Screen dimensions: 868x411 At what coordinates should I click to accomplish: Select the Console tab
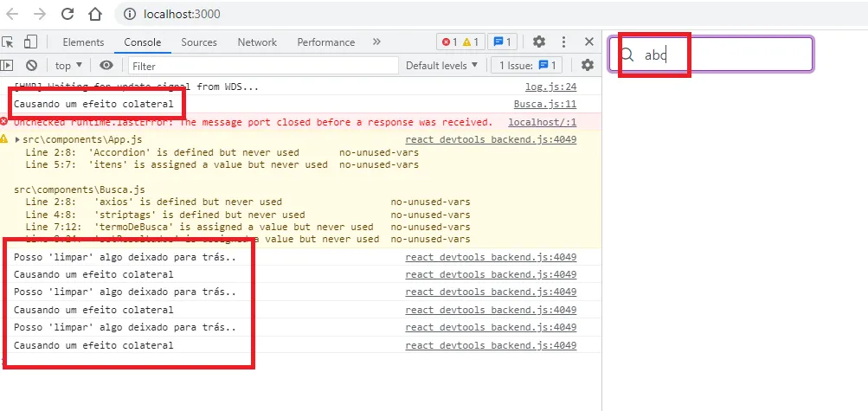pos(142,42)
